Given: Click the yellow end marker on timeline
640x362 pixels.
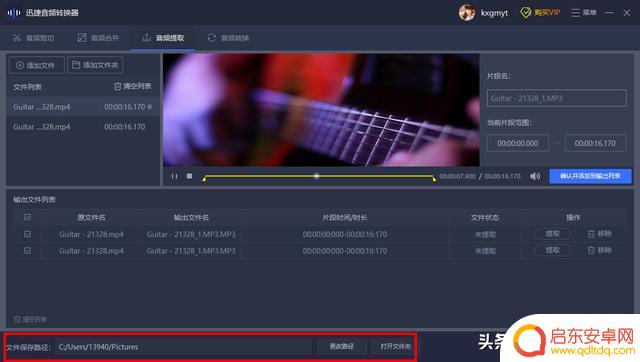Looking at the screenshot, I should 434,178.
